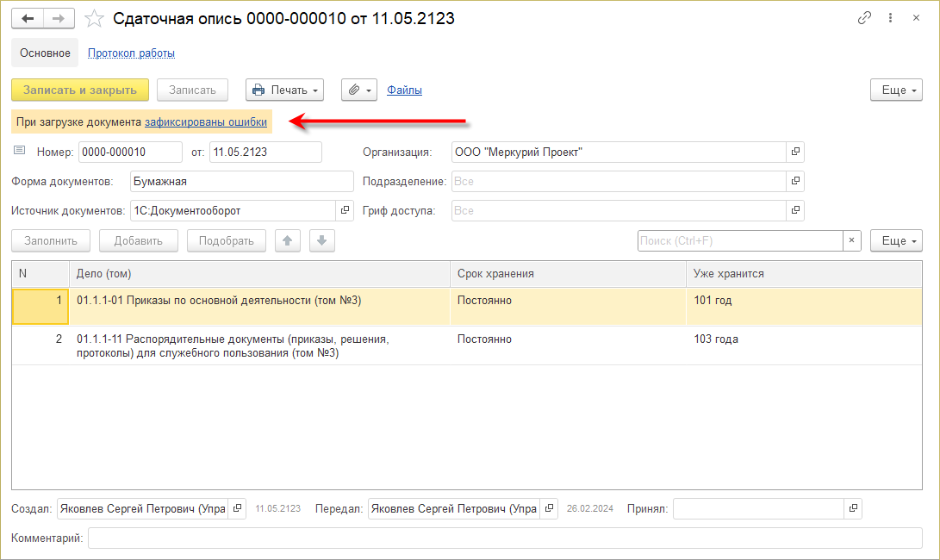Close the document window
The image size is (940, 560).
point(916,18)
